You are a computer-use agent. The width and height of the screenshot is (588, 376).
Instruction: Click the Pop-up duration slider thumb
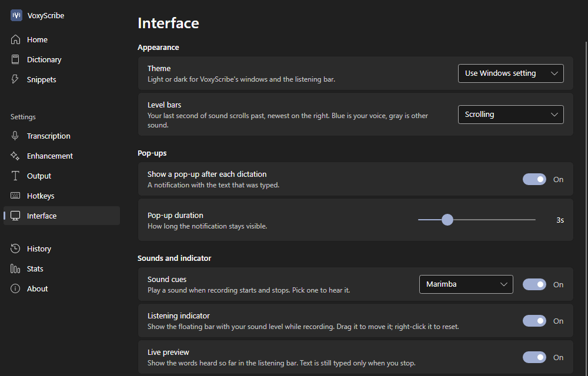(x=447, y=220)
